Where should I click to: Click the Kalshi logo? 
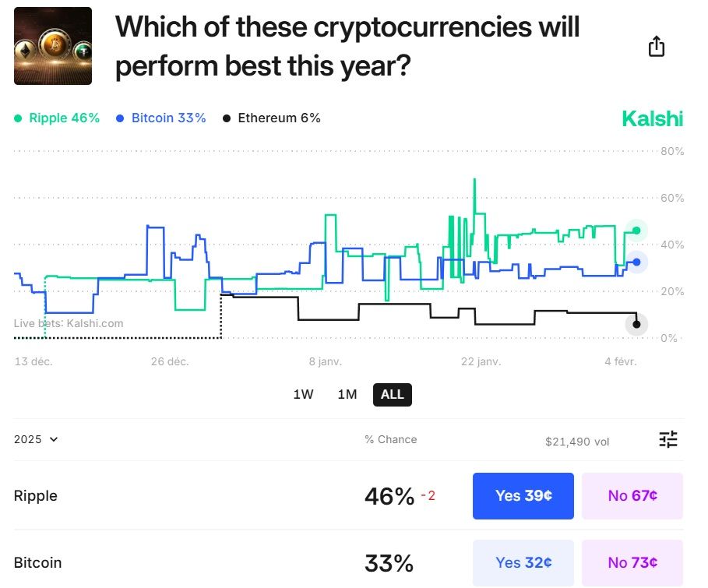(x=652, y=119)
